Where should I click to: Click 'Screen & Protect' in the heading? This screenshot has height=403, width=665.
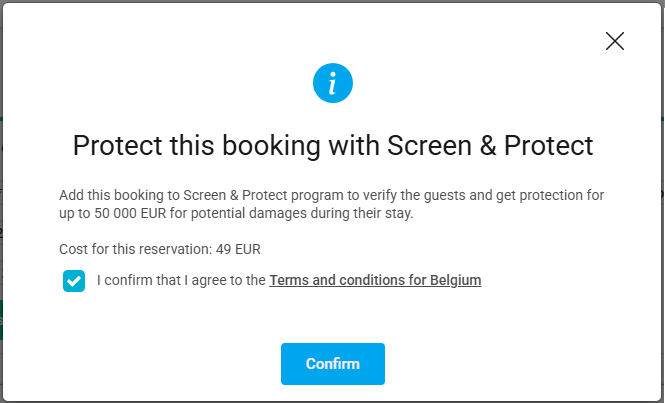click(490, 146)
